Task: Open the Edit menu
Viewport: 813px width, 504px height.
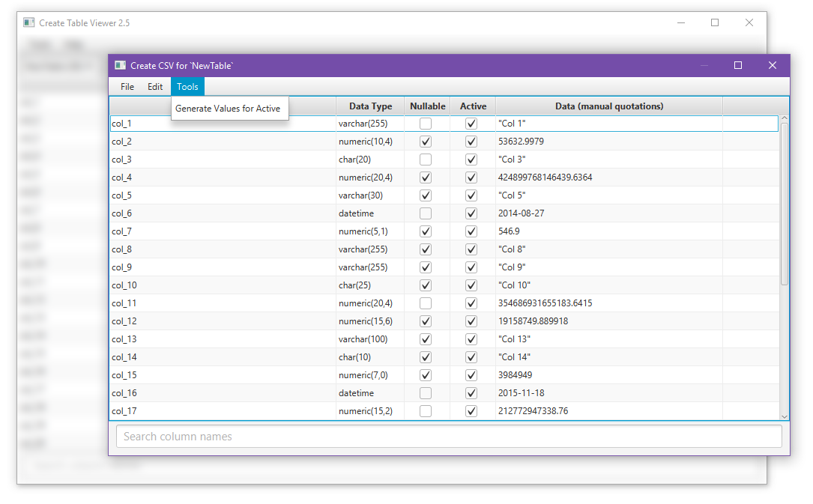Action: coord(155,87)
